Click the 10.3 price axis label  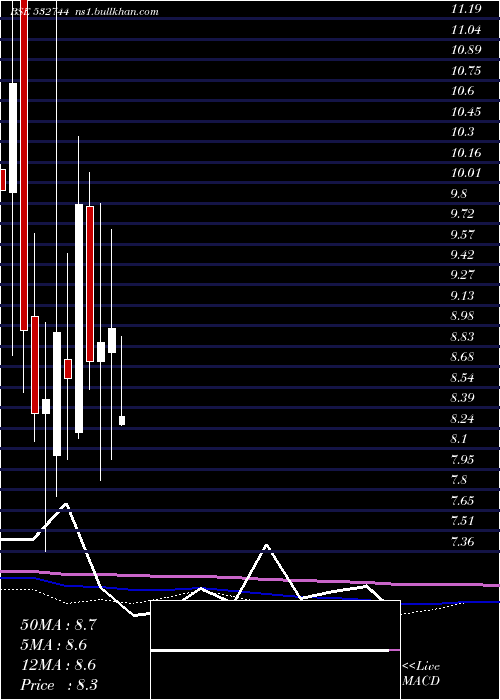462,132
